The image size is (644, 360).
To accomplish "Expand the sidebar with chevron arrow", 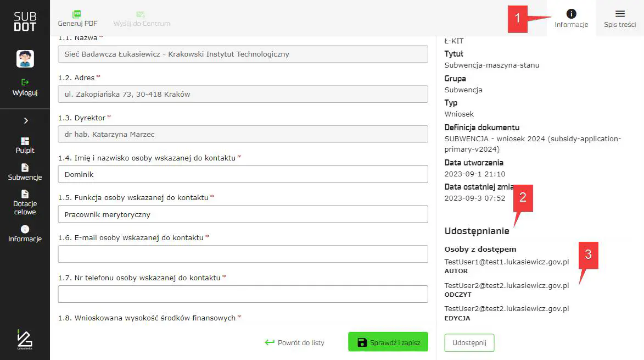I will (x=25, y=121).
